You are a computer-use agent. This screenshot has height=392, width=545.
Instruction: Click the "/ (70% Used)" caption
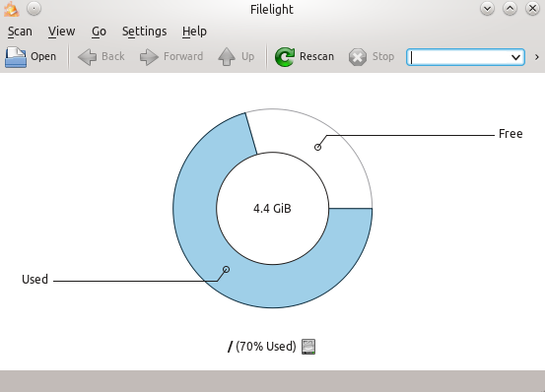pos(262,347)
